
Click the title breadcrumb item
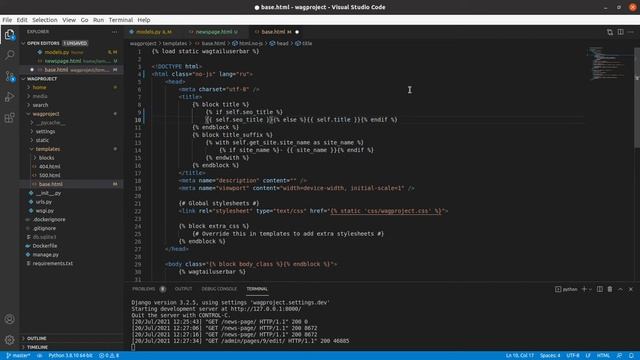[303, 43]
